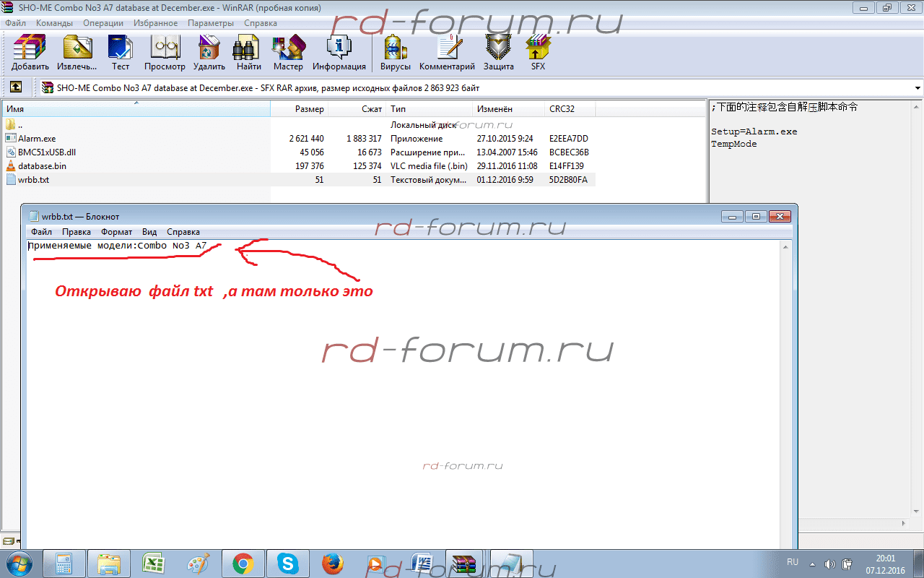The width and height of the screenshot is (924, 578).
Task: Click the Извлечь (Extract) toolbar icon
Action: coord(77,52)
